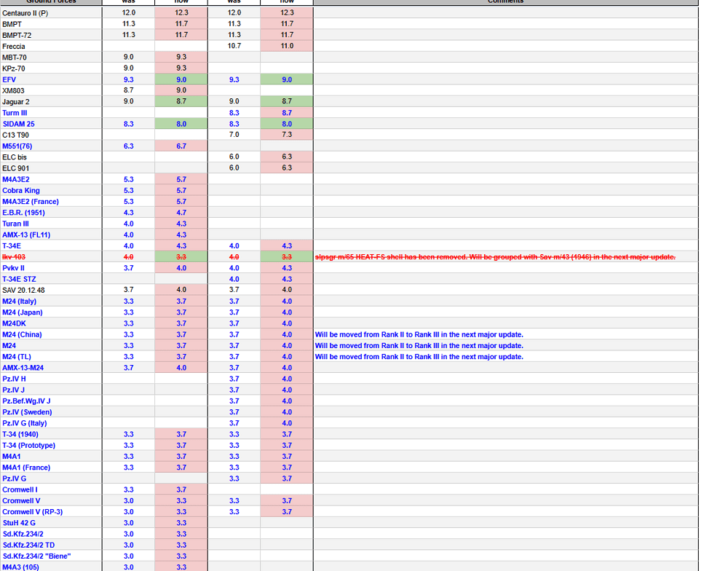Click the M551(76) 6.7 now value
The image size is (728, 571).
point(181,146)
